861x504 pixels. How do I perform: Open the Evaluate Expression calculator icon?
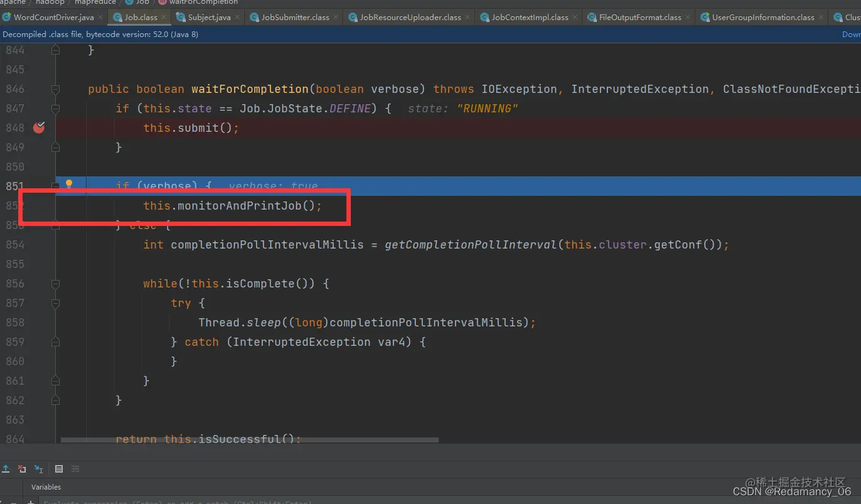pos(59,469)
